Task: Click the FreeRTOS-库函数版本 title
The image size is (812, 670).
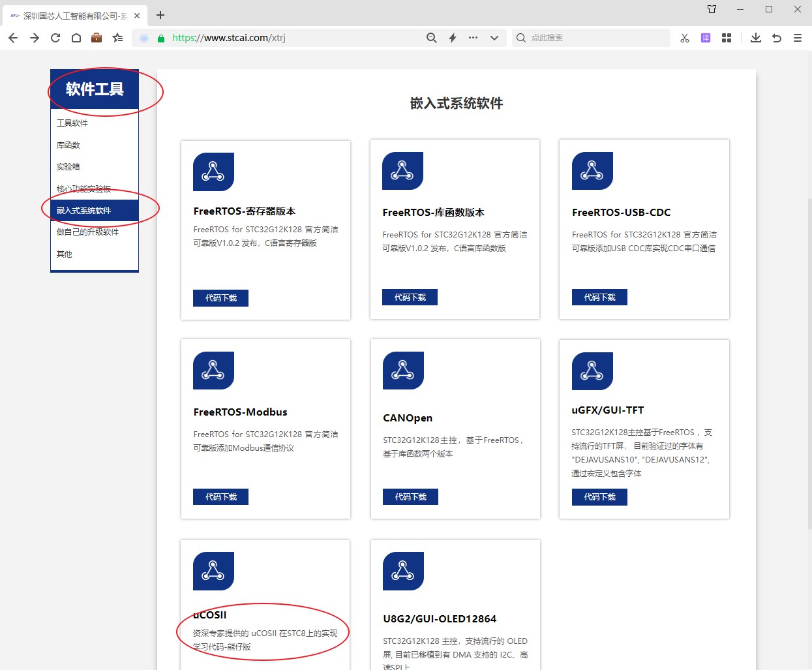Action: pos(434,213)
